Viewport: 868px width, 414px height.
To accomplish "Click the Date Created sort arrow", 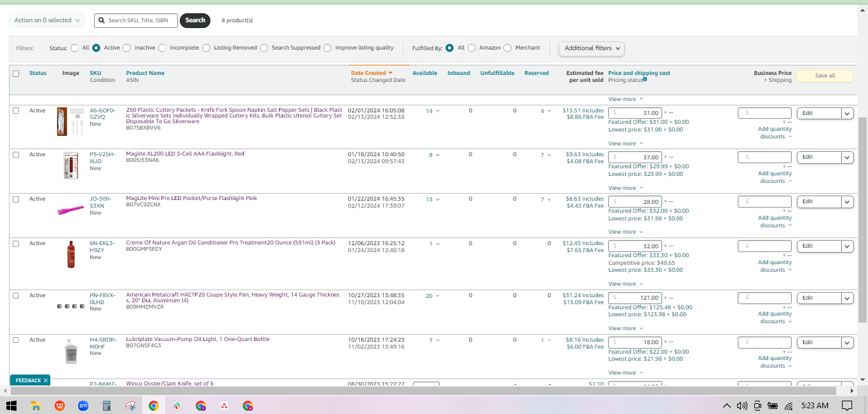I will [x=390, y=73].
